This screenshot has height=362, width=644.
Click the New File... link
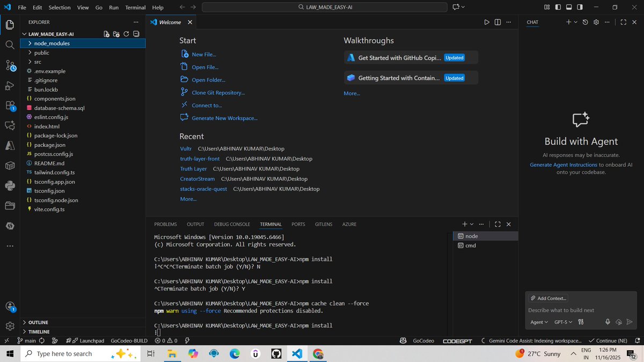point(204,54)
